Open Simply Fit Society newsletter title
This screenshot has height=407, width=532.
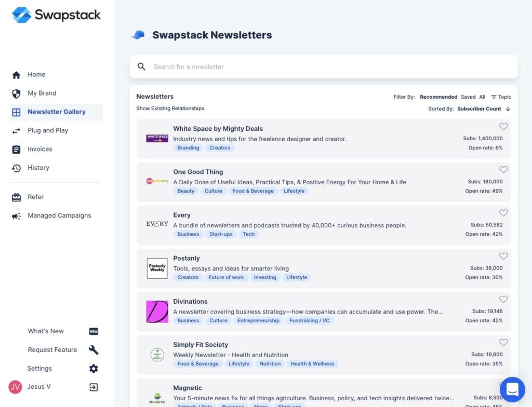coord(201,345)
